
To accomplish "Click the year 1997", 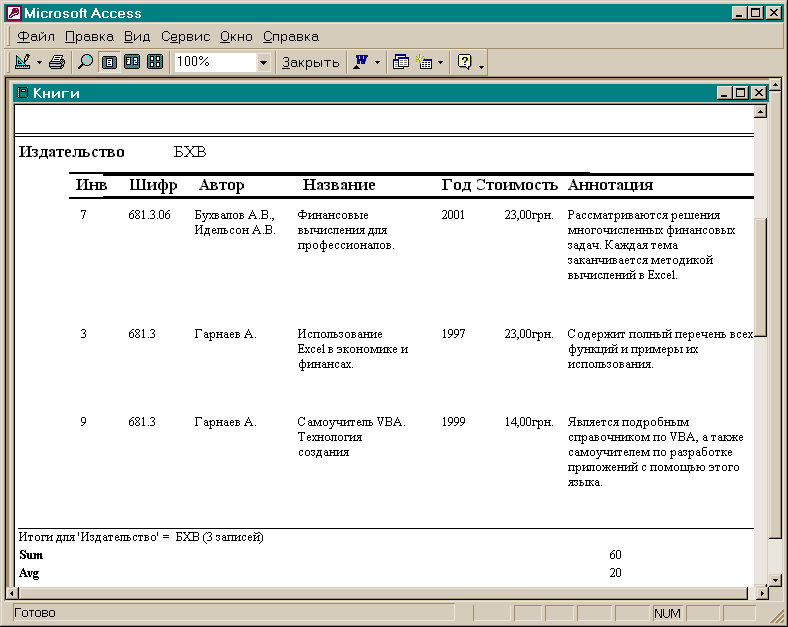I will [453, 334].
